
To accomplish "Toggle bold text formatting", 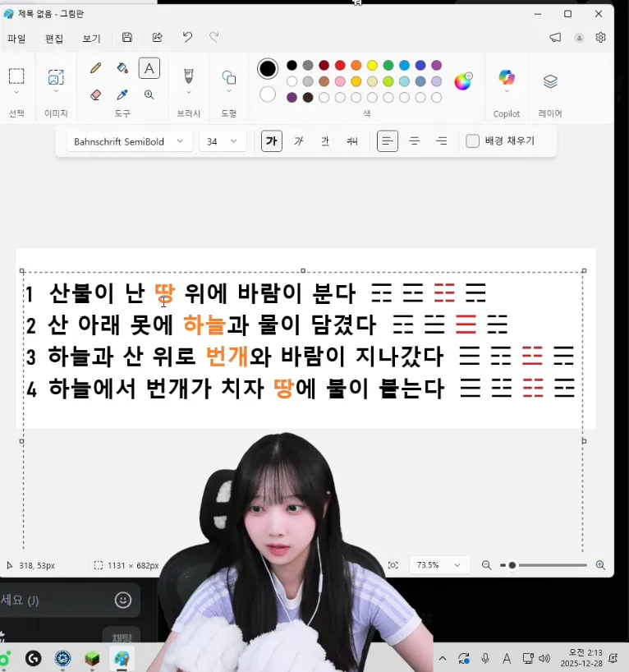I will [x=272, y=141].
